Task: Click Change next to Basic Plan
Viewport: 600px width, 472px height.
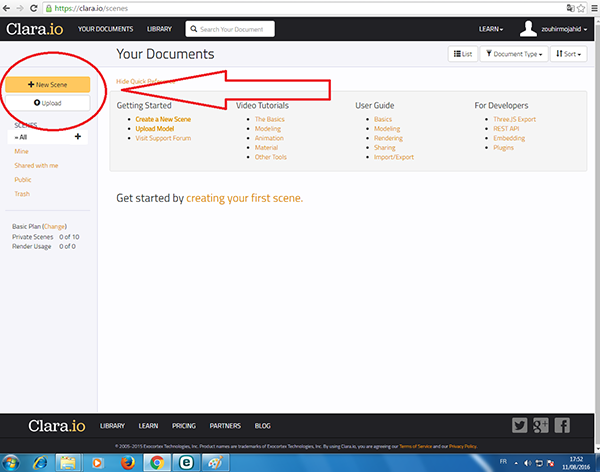Action: point(54,226)
